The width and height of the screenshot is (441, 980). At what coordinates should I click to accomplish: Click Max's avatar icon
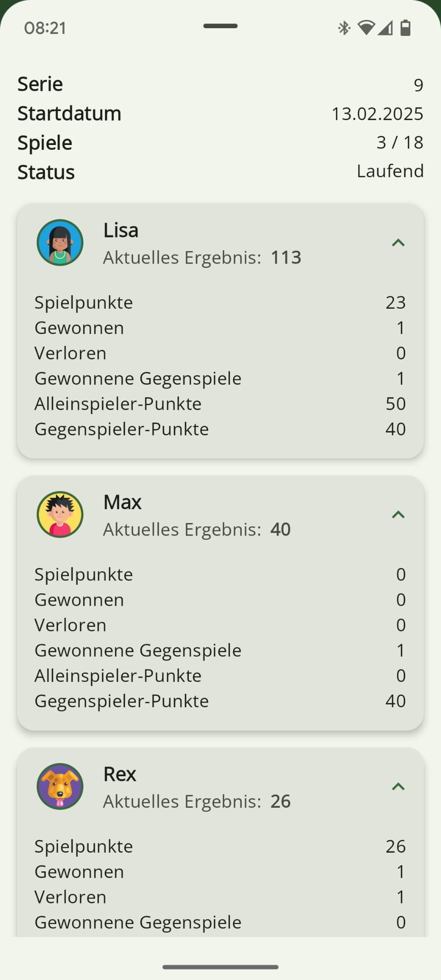pos(60,514)
